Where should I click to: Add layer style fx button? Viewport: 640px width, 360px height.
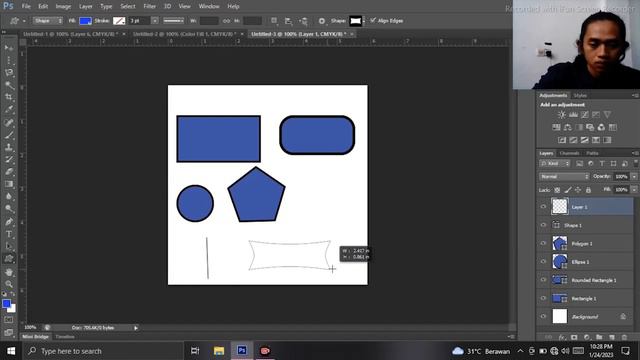562,337
